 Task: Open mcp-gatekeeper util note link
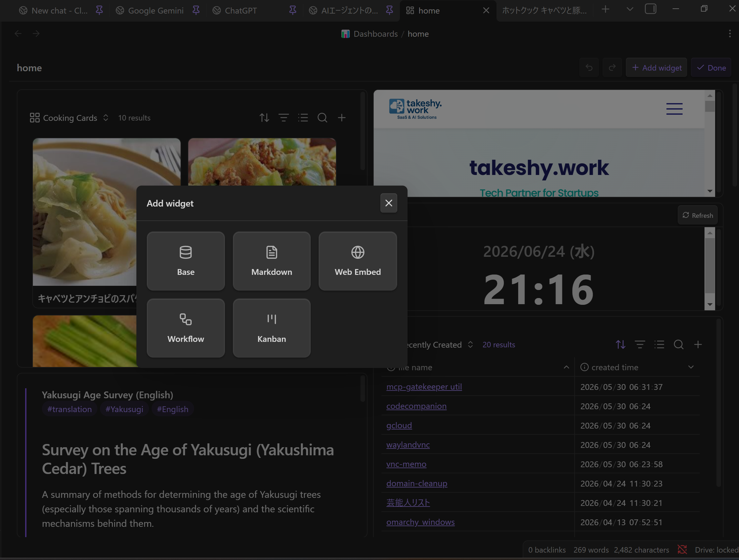point(424,387)
